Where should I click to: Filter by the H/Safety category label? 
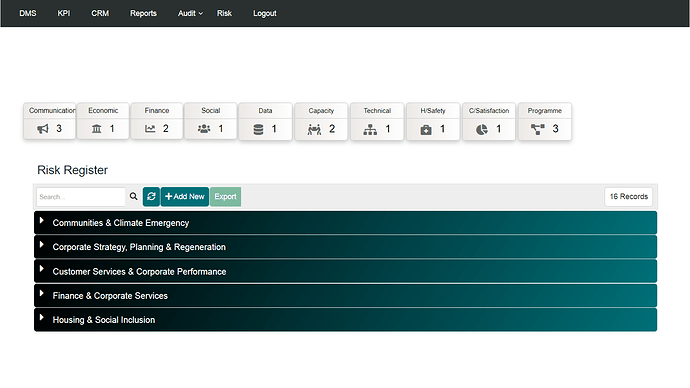click(x=433, y=111)
